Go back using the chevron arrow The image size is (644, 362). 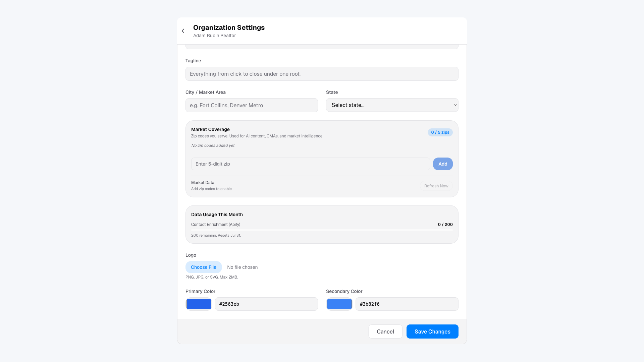(x=183, y=31)
